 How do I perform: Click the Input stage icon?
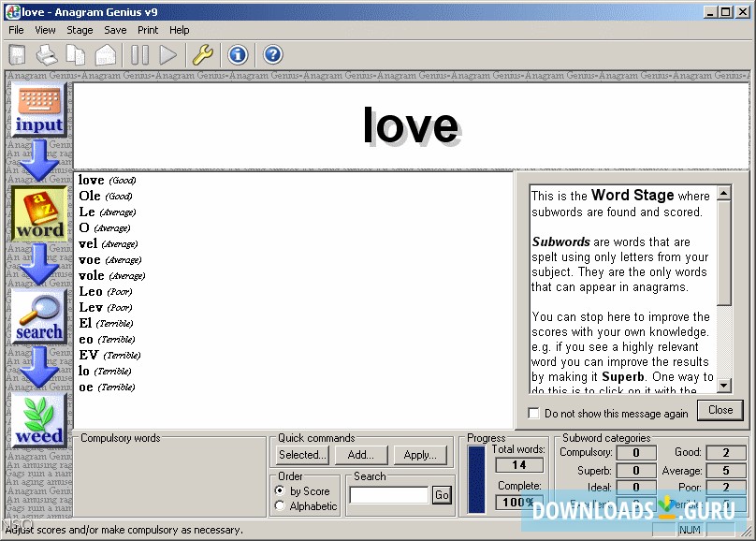(x=39, y=110)
